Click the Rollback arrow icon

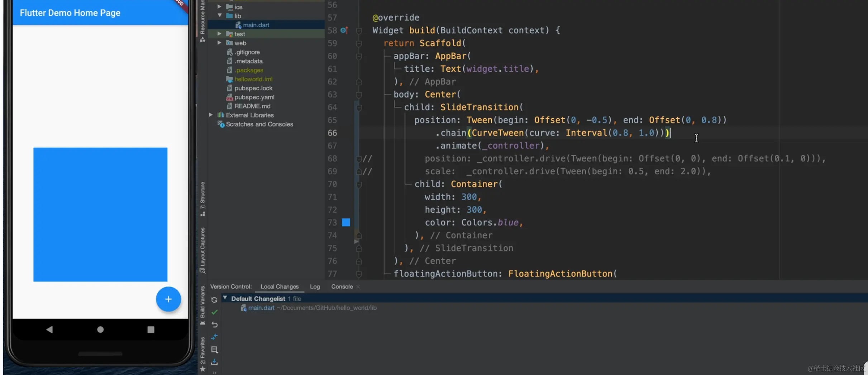pos(214,324)
